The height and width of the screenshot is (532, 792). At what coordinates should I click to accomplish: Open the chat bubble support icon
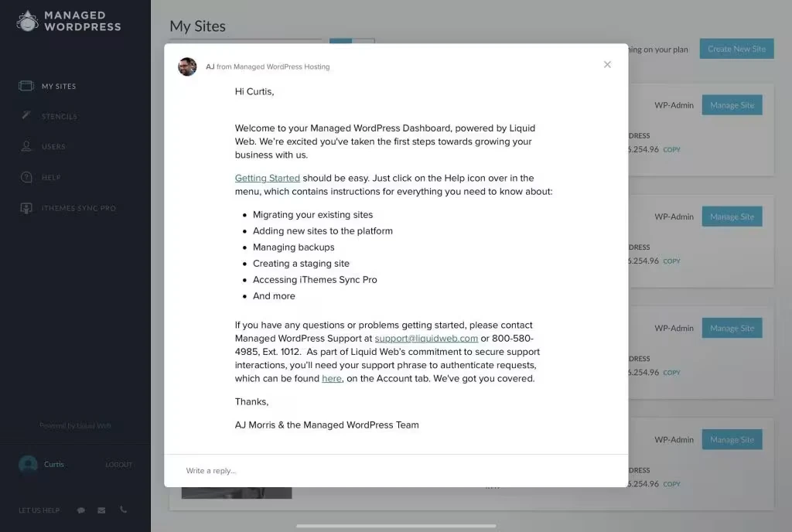click(x=81, y=510)
